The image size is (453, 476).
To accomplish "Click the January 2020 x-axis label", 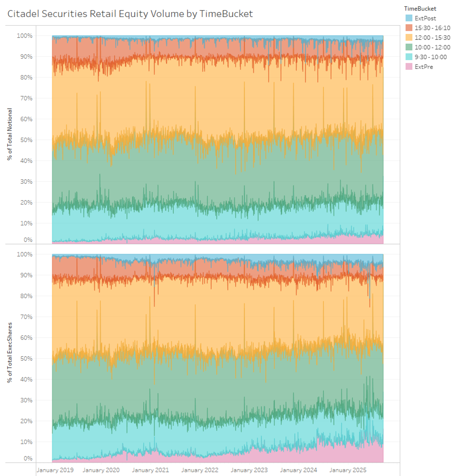I will click(101, 470).
